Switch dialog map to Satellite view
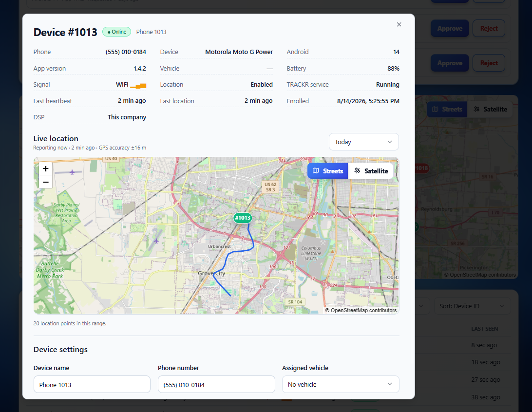532x412 pixels. point(371,171)
